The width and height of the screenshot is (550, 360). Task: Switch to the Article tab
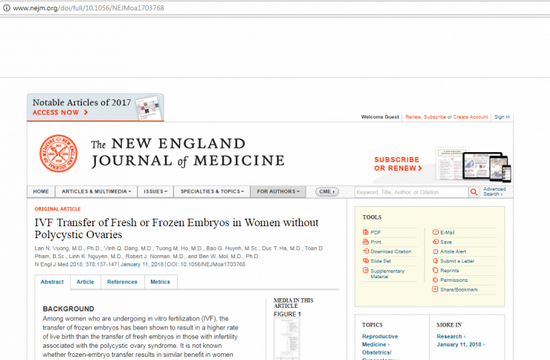click(85, 282)
